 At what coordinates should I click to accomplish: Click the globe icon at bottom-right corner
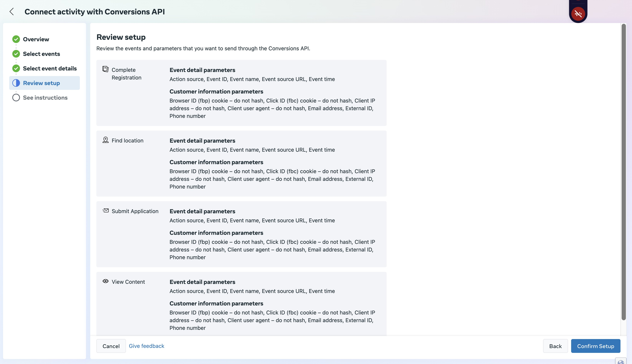point(621,362)
